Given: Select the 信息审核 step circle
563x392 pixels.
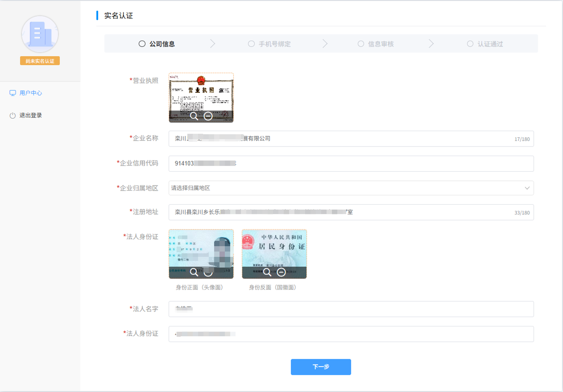Looking at the screenshot, I should 361,44.
